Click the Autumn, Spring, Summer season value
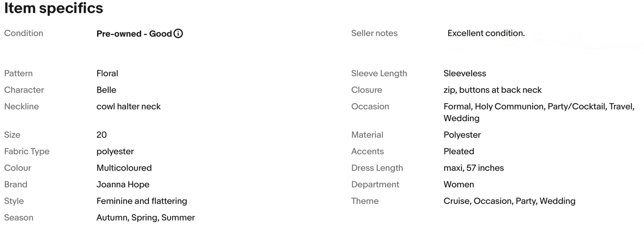The height and width of the screenshot is (229, 644). click(x=146, y=217)
